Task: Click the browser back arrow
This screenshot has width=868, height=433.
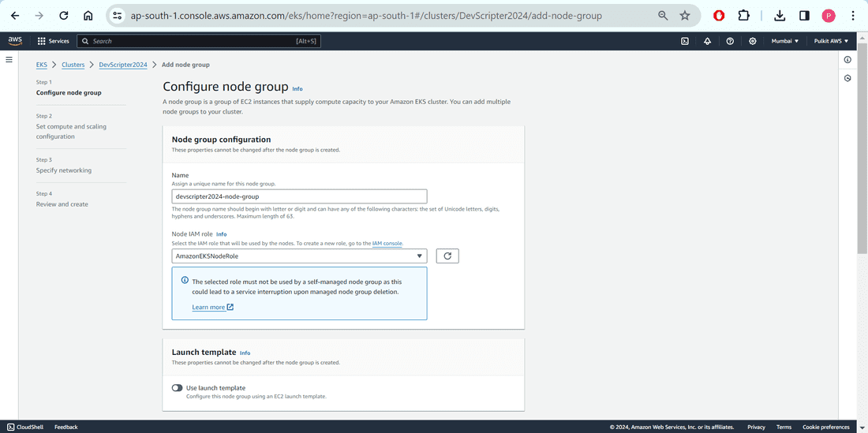Action: (15, 16)
